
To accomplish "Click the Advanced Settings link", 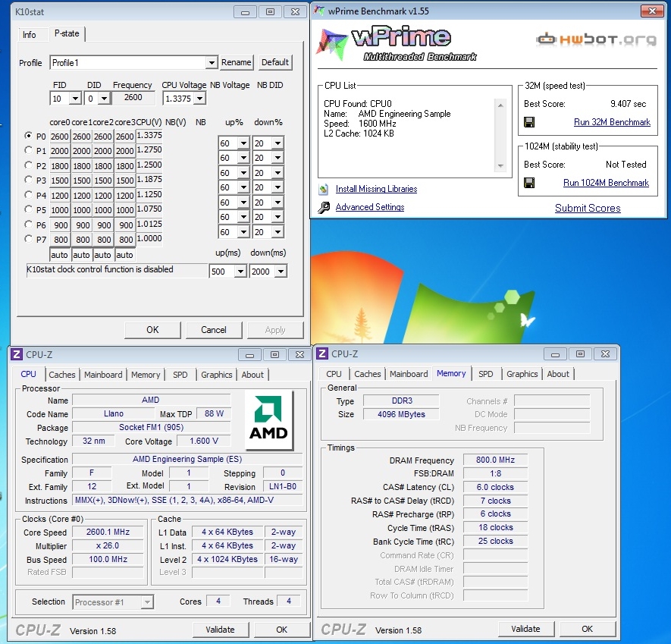I will (x=370, y=207).
